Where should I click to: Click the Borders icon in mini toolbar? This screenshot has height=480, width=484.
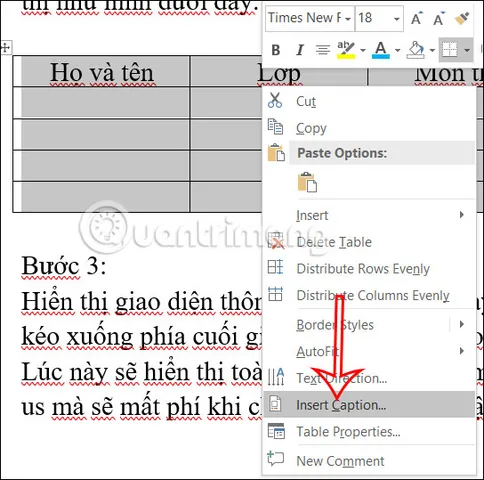(x=450, y=50)
